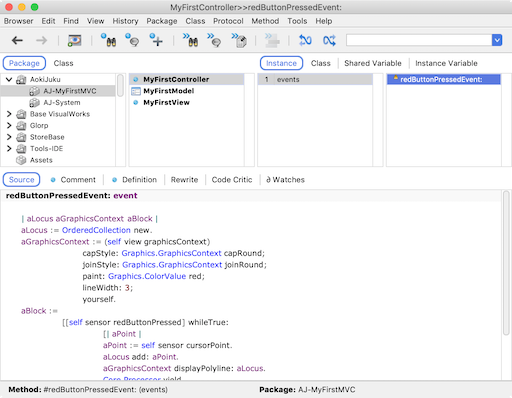Switch to Instance side toggle
Image resolution: width=512 pixels, height=398 pixels.
[281, 63]
